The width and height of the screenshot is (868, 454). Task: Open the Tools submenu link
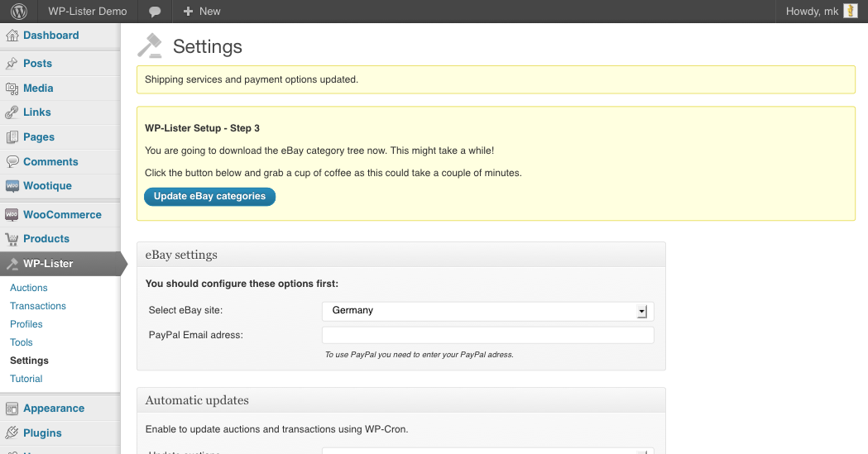[21, 342]
